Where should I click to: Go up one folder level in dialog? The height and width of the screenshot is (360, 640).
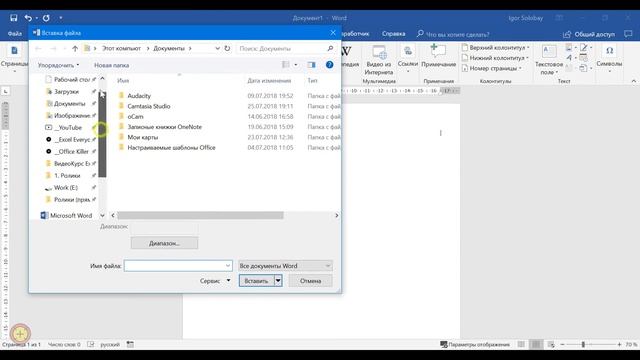click(75, 49)
